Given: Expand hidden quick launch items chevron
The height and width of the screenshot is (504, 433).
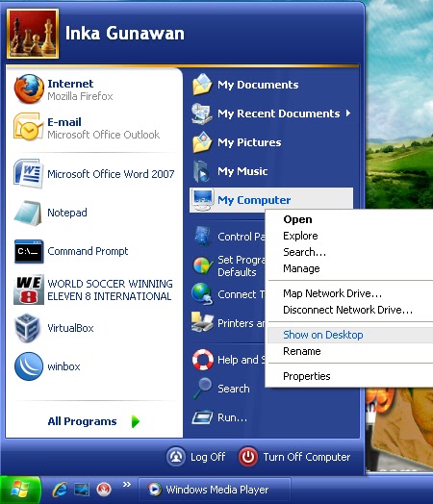Looking at the screenshot, I should 127,484.
